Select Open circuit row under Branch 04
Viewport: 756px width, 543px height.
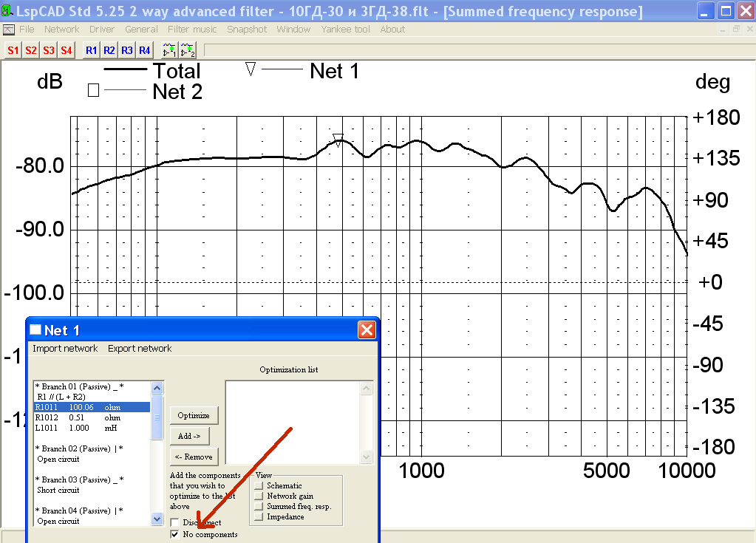[x=92, y=521]
